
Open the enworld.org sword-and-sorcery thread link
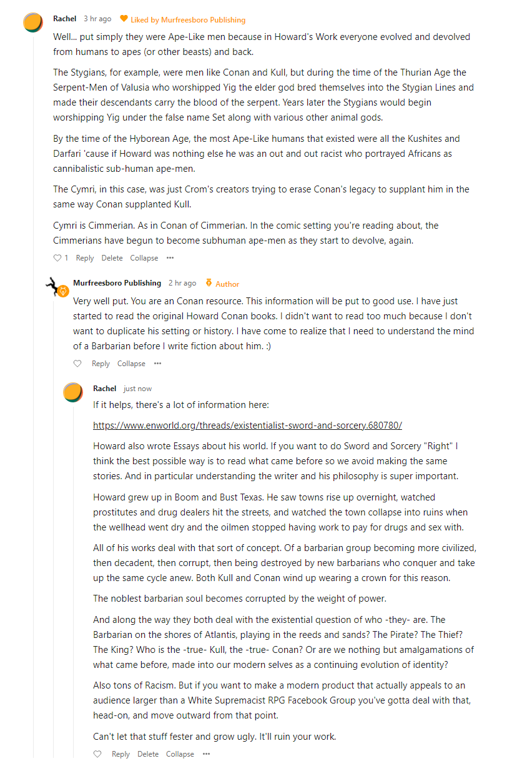pyautogui.click(x=247, y=425)
